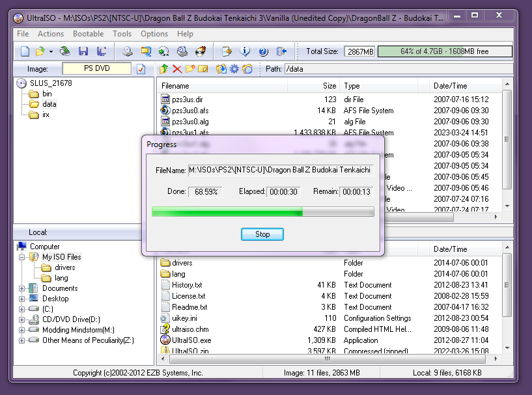532x395 pixels.
Task: Click the folder with list icon before Path
Action: [247, 69]
